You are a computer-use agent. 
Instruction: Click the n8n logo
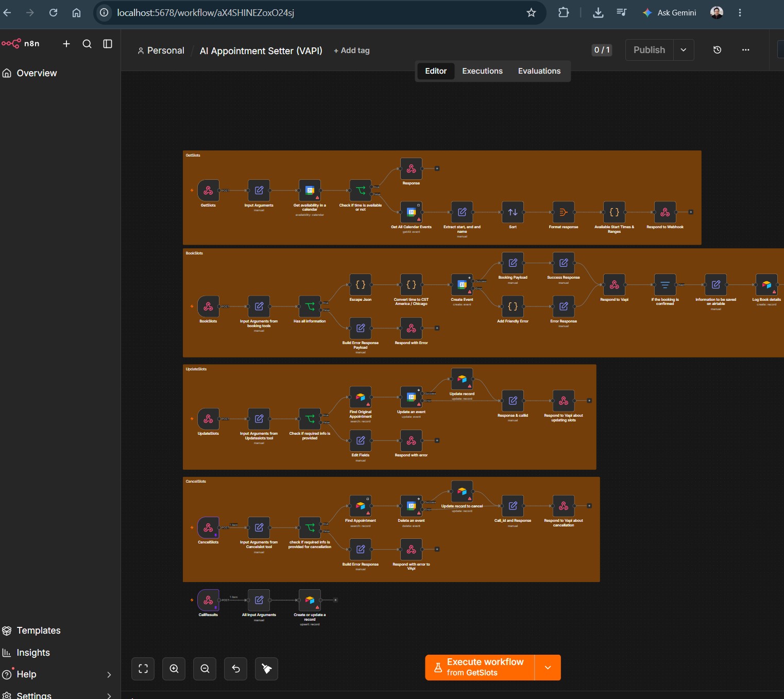[21, 44]
